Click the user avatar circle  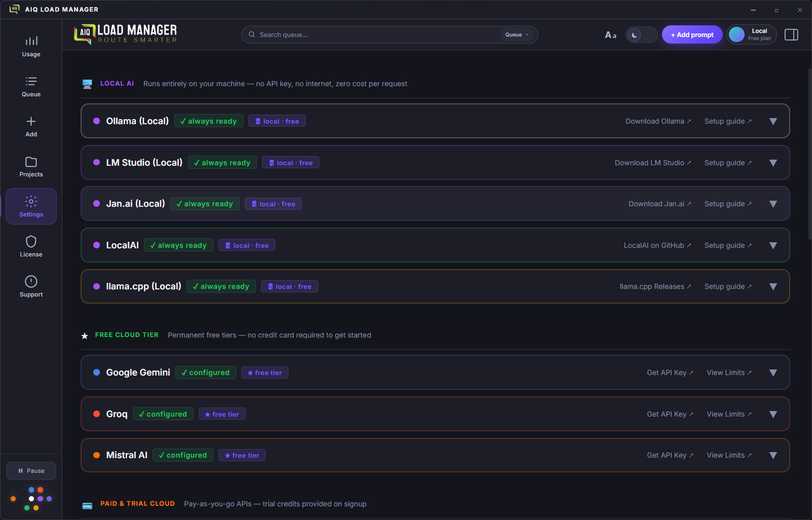pyautogui.click(x=736, y=34)
